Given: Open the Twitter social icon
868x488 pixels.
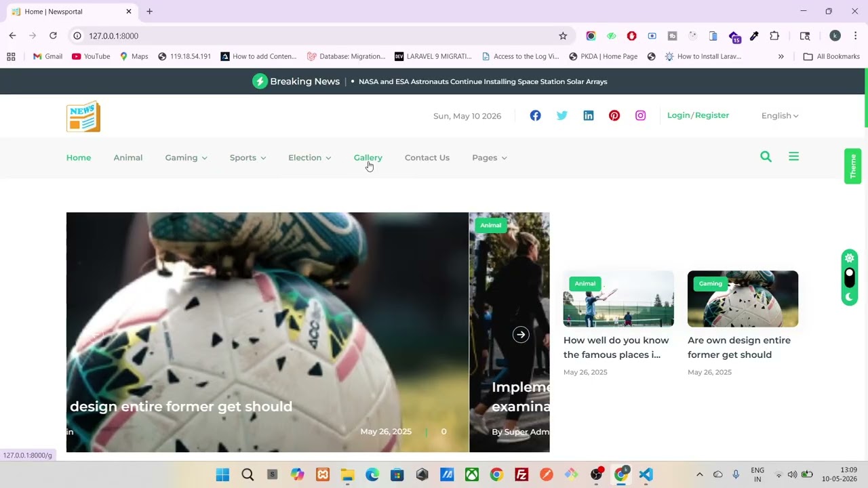Looking at the screenshot, I should [562, 116].
